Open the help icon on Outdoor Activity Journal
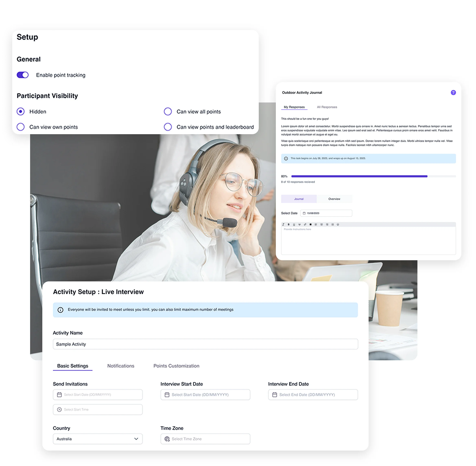This screenshot has height=466, width=476. tap(453, 93)
